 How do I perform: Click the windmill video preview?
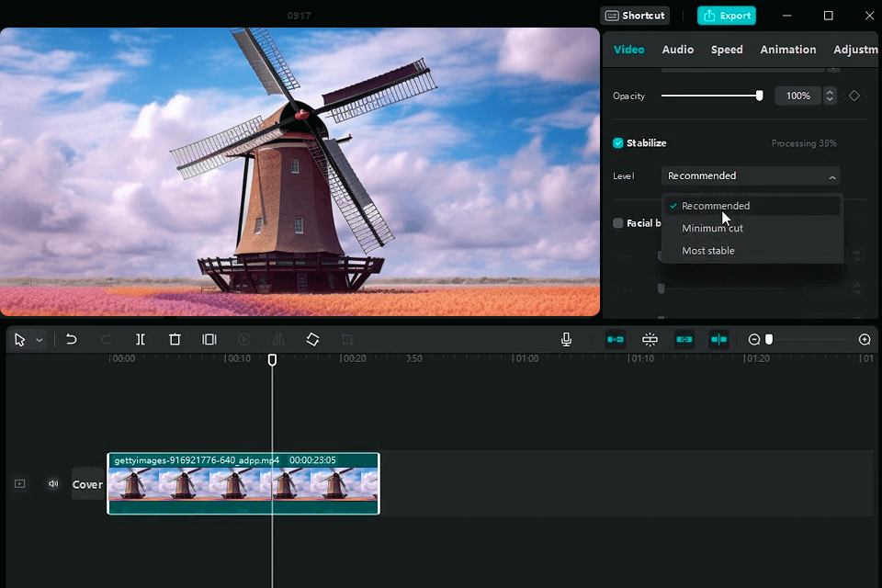[300, 172]
